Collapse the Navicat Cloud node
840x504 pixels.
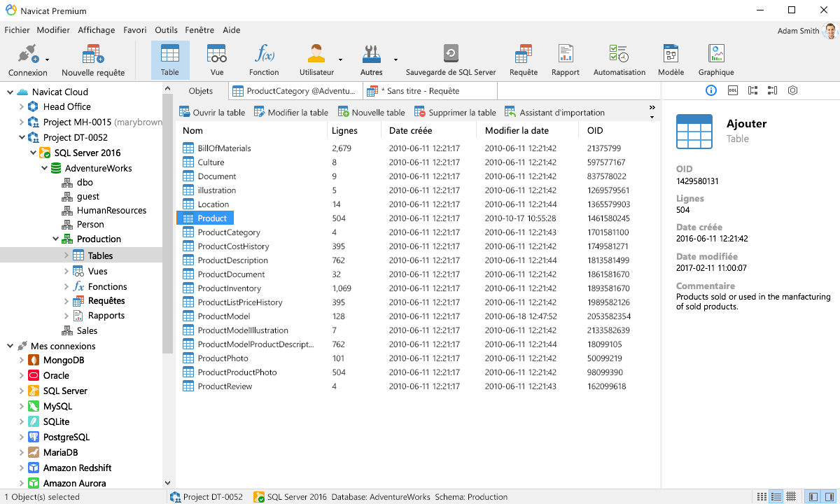[10, 92]
